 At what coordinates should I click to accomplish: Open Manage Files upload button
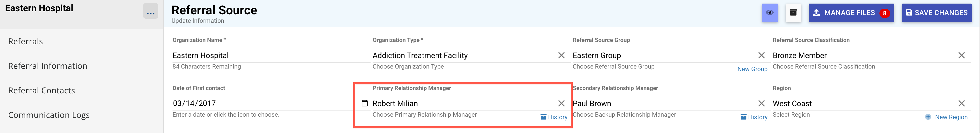pyautogui.click(x=851, y=13)
